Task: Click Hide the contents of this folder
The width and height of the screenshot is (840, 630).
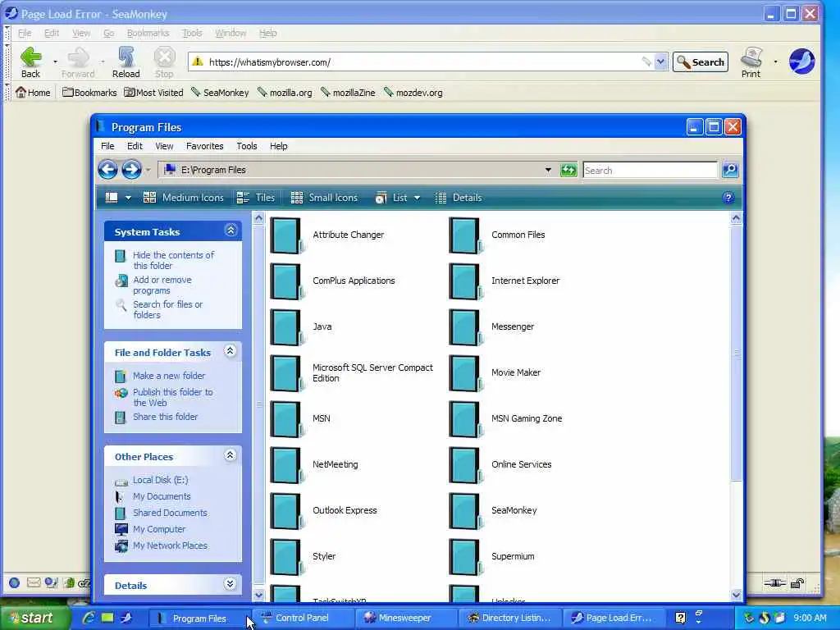Action: 174,260
